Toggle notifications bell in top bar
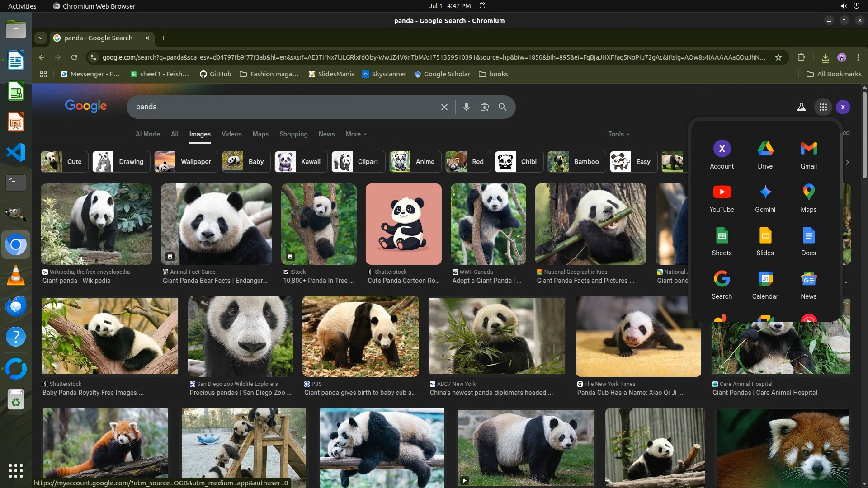868x488 pixels. 482,6
